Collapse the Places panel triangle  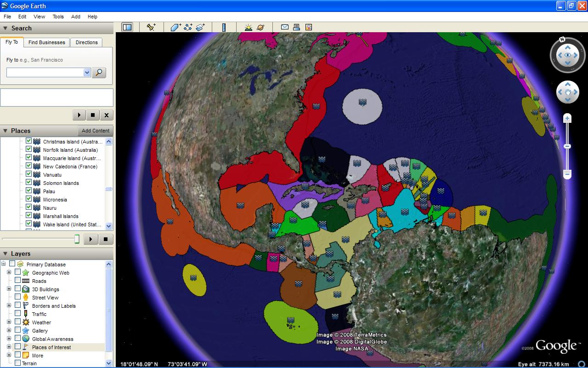point(6,131)
